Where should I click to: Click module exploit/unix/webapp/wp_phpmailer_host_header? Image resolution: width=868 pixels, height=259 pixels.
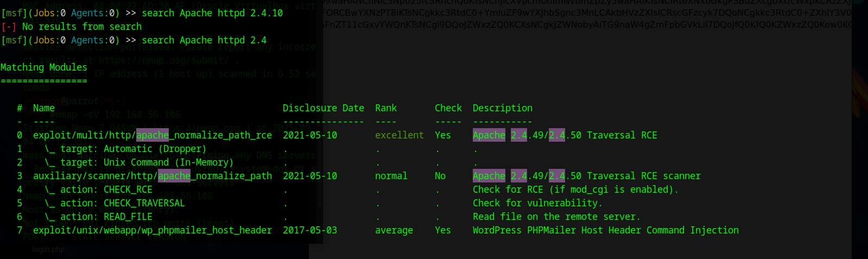[x=153, y=230]
